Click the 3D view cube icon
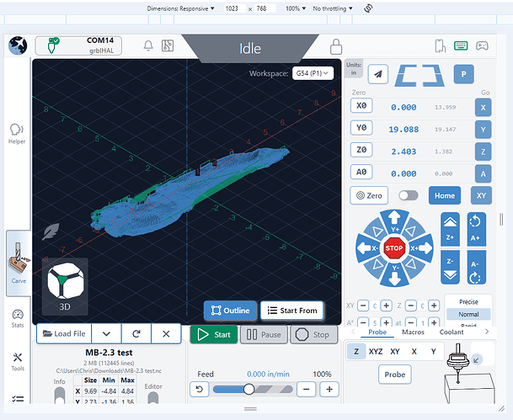This screenshot has width=513, height=420. (x=64, y=283)
